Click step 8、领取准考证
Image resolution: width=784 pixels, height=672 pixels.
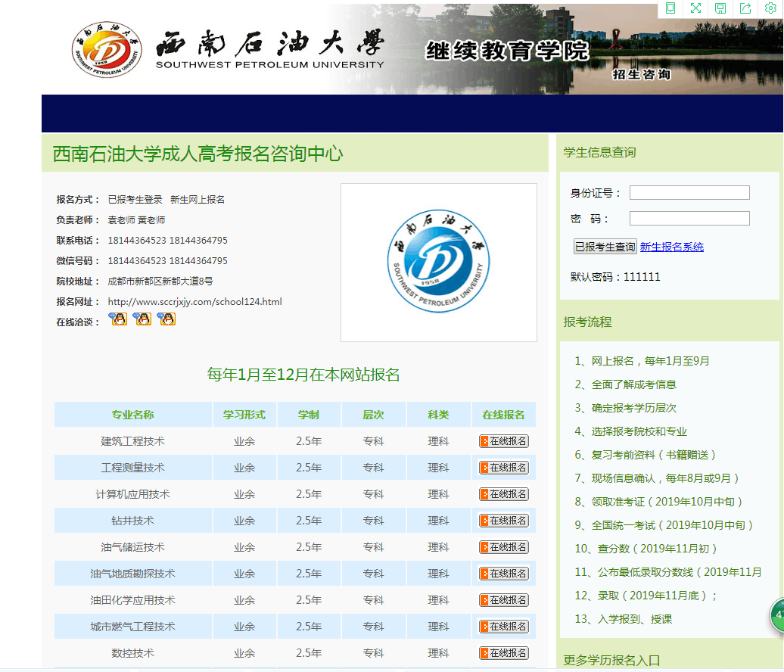[x=659, y=502]
